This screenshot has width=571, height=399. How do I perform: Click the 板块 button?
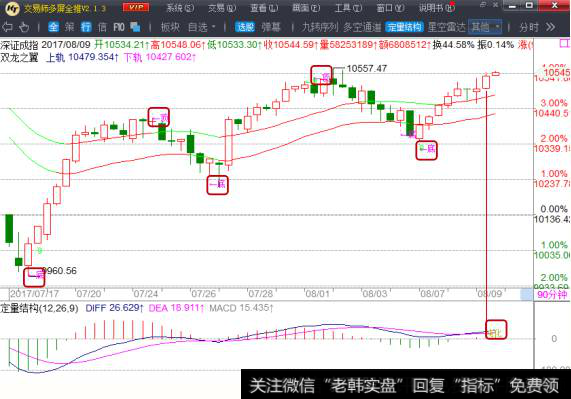coord(170,27)
